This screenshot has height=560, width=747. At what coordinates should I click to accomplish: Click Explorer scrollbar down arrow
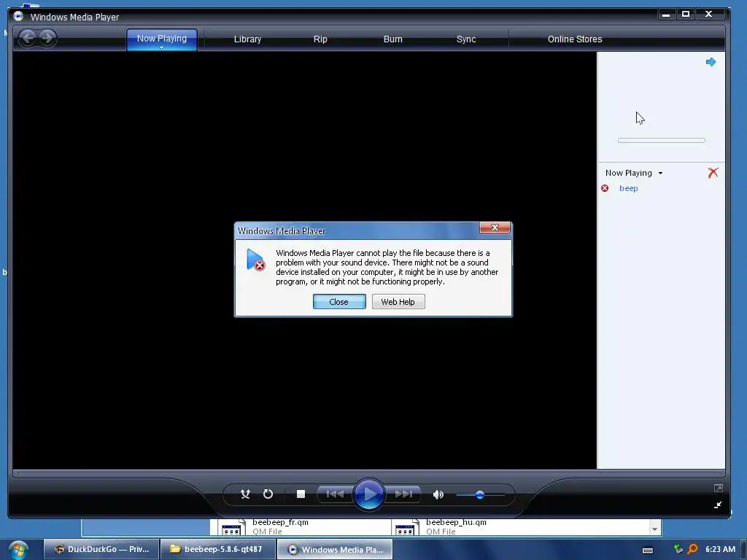click(x=654, y=529)
